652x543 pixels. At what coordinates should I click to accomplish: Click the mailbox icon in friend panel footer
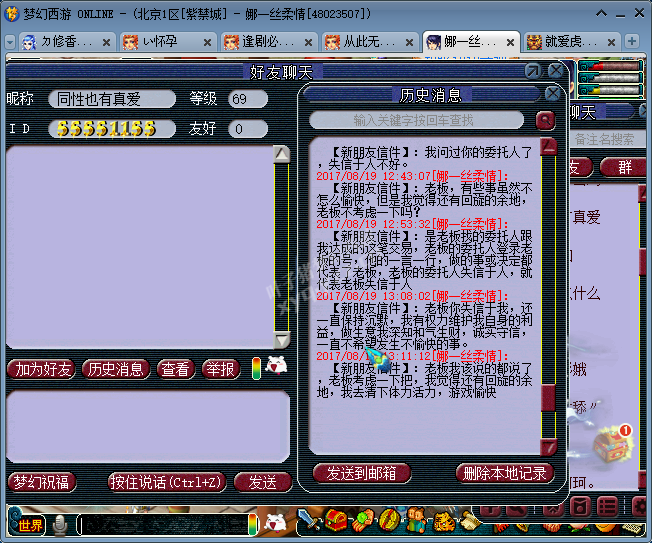(580, 507)
